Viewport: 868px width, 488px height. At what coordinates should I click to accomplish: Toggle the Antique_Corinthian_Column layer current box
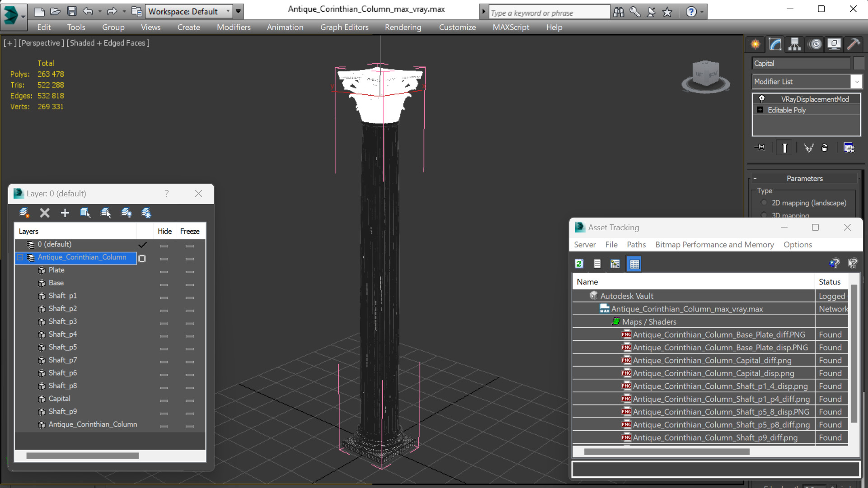142,259
